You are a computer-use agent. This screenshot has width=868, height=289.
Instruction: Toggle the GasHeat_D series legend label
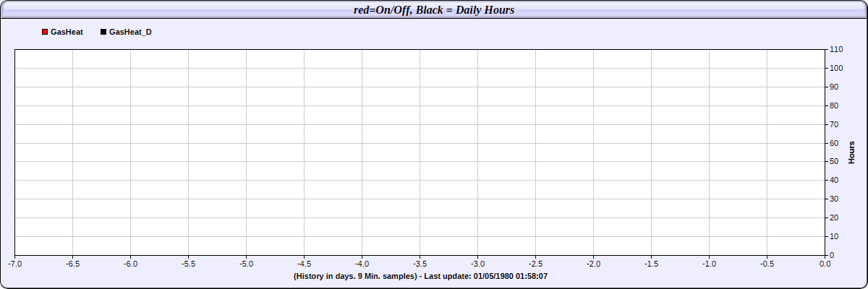pyautogui.click(x=130, y=33)
